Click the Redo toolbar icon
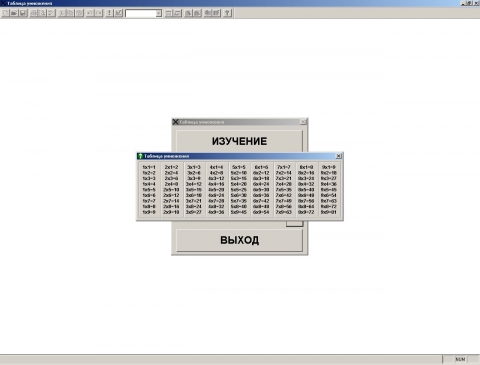 99,13
